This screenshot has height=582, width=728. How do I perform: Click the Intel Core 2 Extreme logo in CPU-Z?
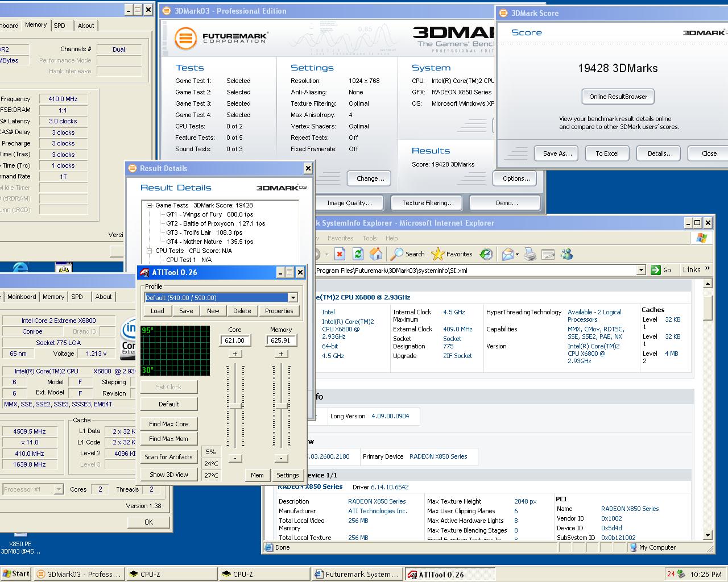click(x=129, y=338)
